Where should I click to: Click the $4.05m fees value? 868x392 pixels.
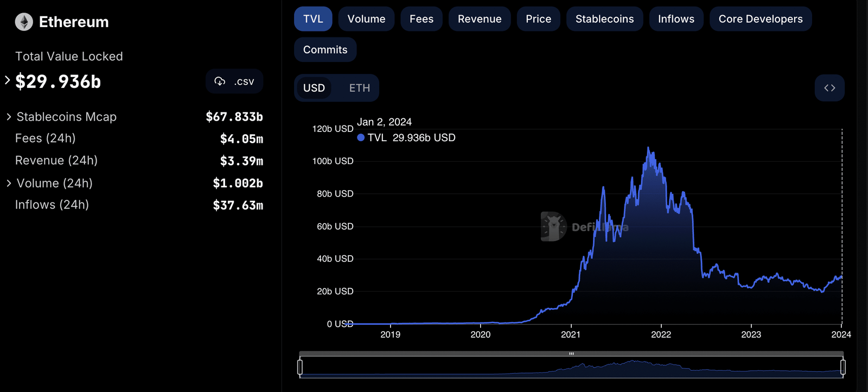tap(241, 139)
